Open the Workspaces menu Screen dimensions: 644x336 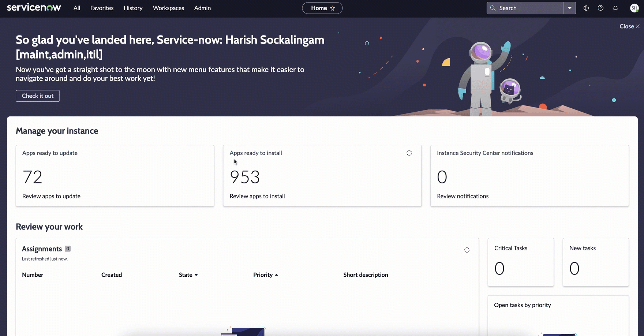[168, 8]
